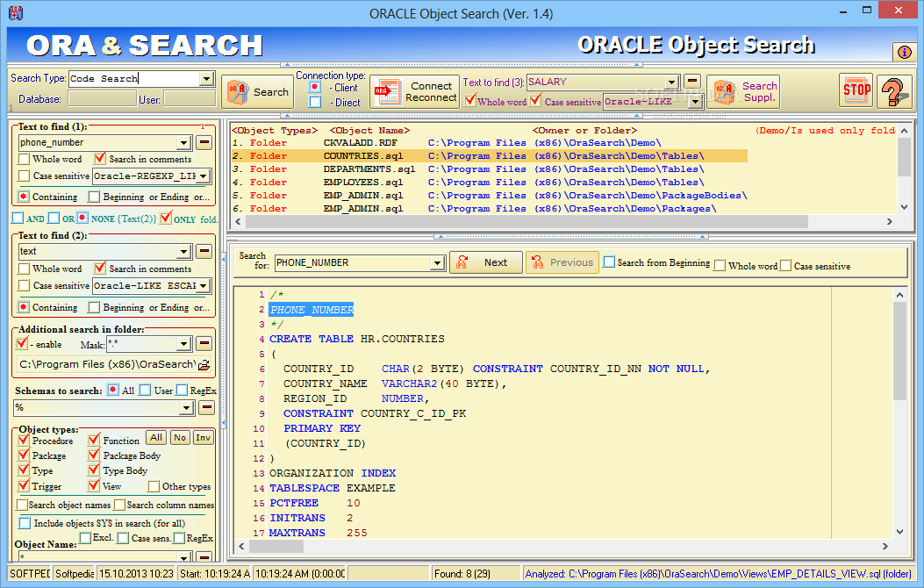The image size is (924, 588).
Task: Click the Next search button
Action: pyautogui.click(x=485, y=262)
